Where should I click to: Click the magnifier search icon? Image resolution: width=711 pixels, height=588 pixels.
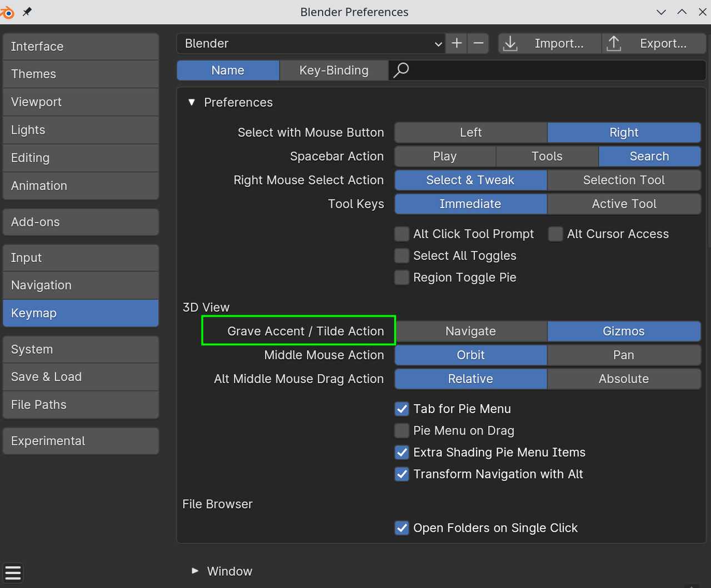[401, 70]
